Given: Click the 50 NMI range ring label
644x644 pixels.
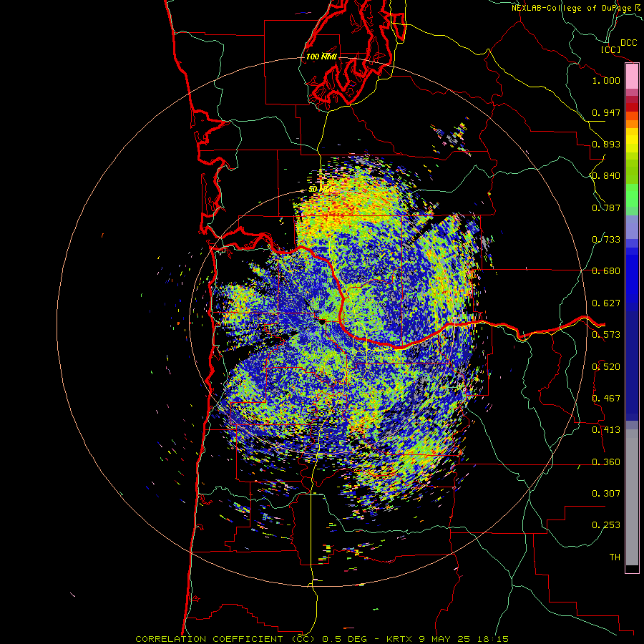Looking at the screenshot, I should click(321, 190).
